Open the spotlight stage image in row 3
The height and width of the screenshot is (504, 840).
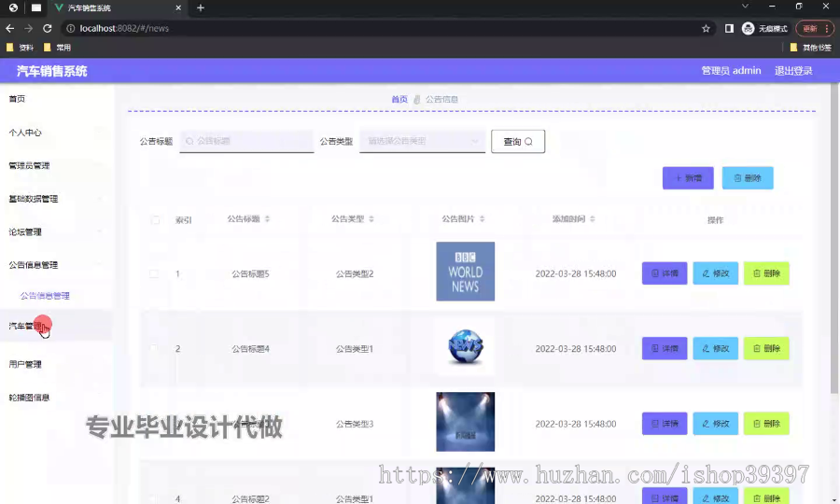coord(465,422)
